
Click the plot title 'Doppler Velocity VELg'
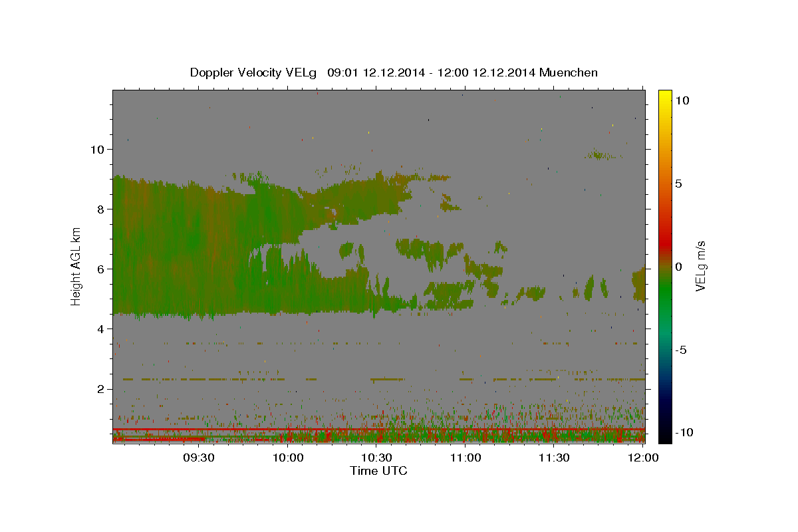253,72
